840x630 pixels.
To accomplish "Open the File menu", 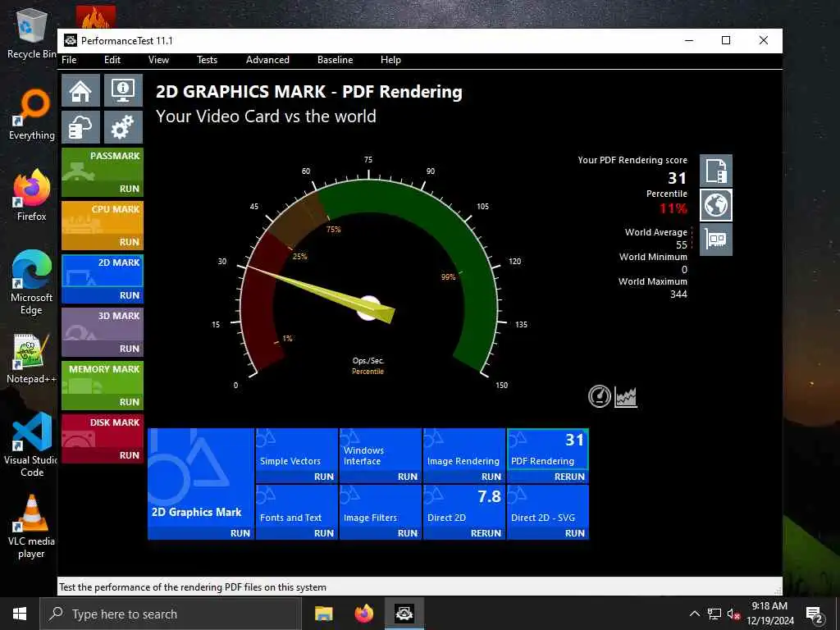I will click(x=69, y=60).
